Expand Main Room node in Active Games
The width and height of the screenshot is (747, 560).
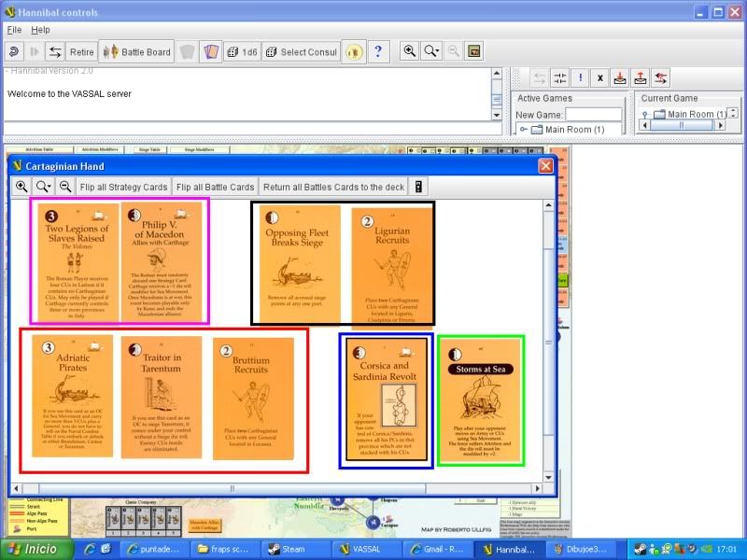pyautogui.click(x=524, y=130)
